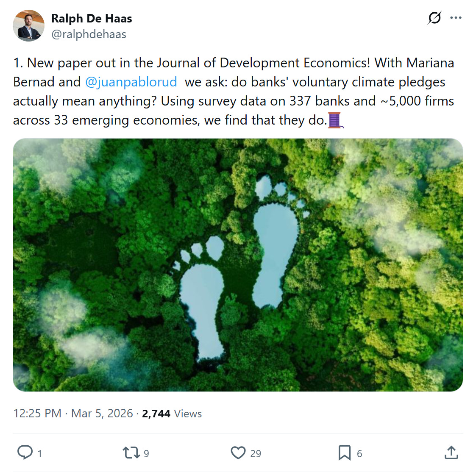476x472 pixels.
Task: Open the three-dot more options menu
Action: click(x=456, y=18)
